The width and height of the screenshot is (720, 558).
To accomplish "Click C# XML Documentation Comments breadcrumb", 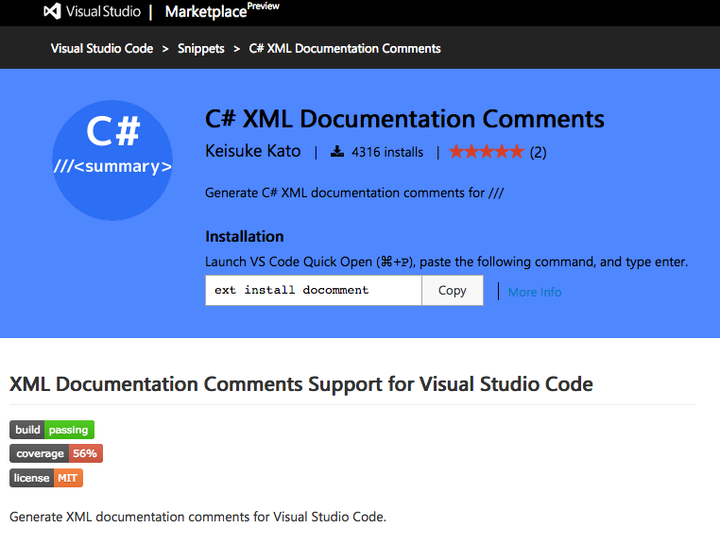I will [344, 49].
